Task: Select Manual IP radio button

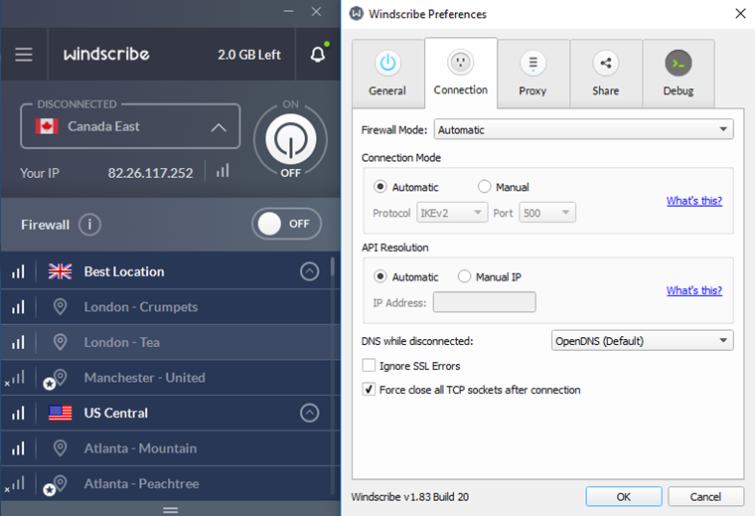Action: click(x=464, y=276)
